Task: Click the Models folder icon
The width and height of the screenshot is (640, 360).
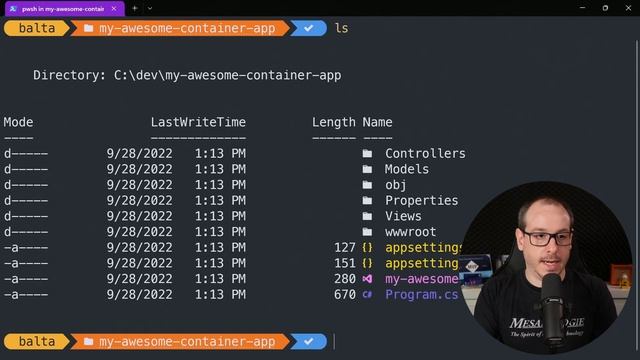Action: coord(367,169)
